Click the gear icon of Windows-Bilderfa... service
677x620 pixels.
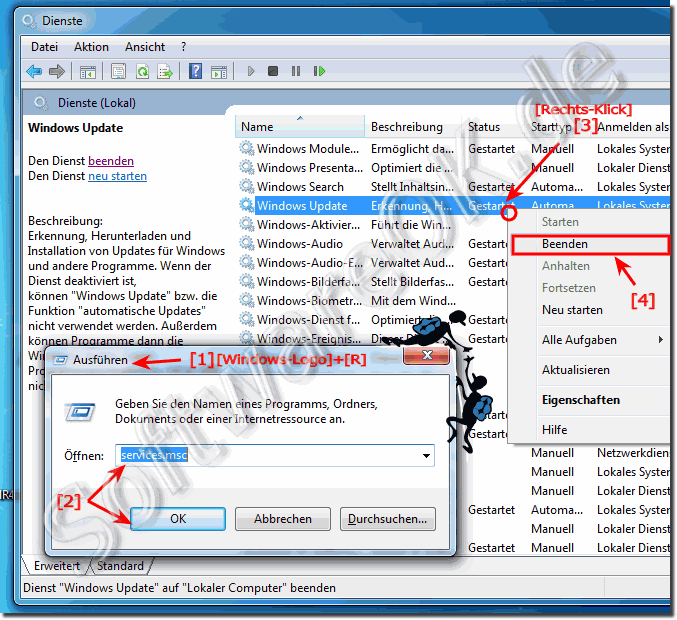247,282
